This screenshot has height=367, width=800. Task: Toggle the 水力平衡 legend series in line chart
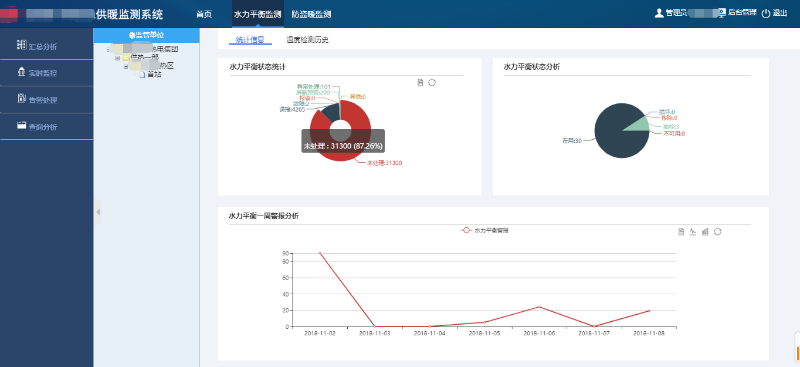485,231
